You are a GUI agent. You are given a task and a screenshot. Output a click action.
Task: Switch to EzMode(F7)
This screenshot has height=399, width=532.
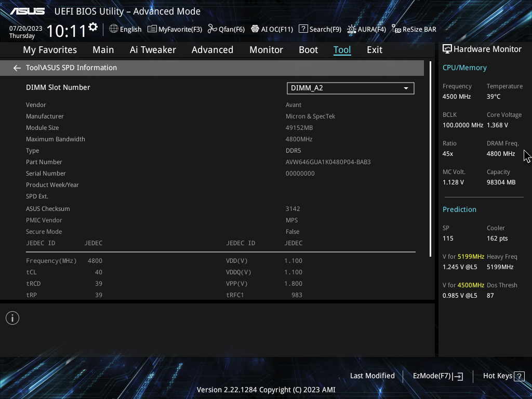(437, 376)
